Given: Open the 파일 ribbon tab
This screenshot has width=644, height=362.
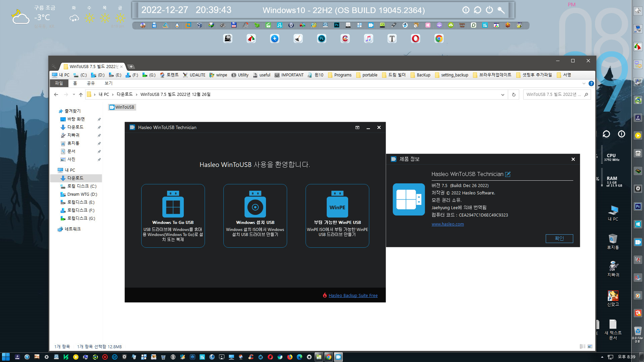Looking at the screenshot, I should pyautogui.click(x=59, y=83).
